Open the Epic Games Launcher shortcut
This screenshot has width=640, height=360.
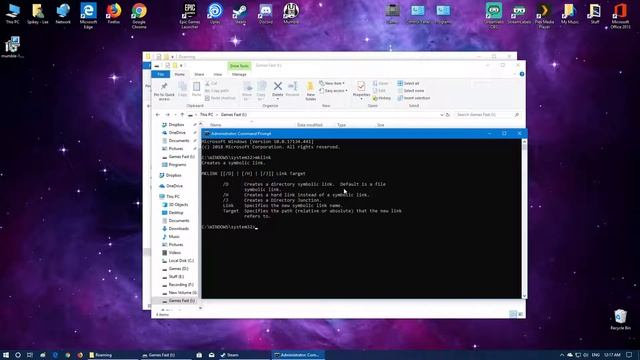pyautogui.click(x=190, y=16)
